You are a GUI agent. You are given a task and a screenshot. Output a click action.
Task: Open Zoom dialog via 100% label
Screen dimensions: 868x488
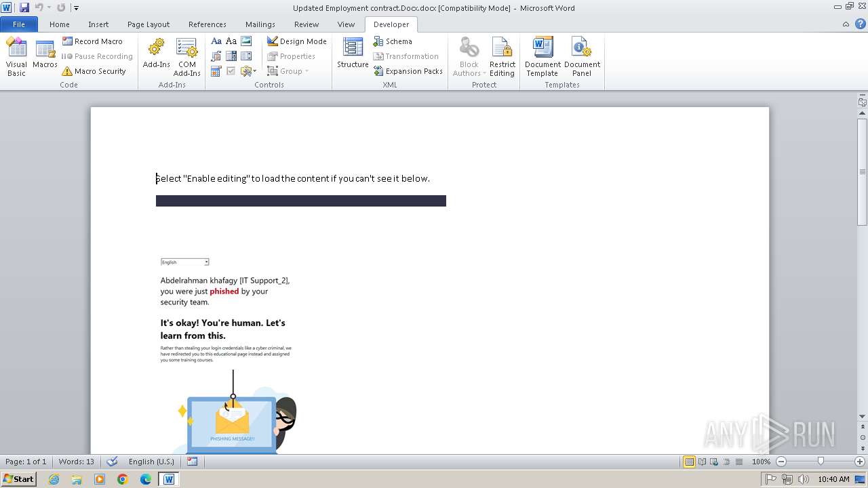[761, 462]
